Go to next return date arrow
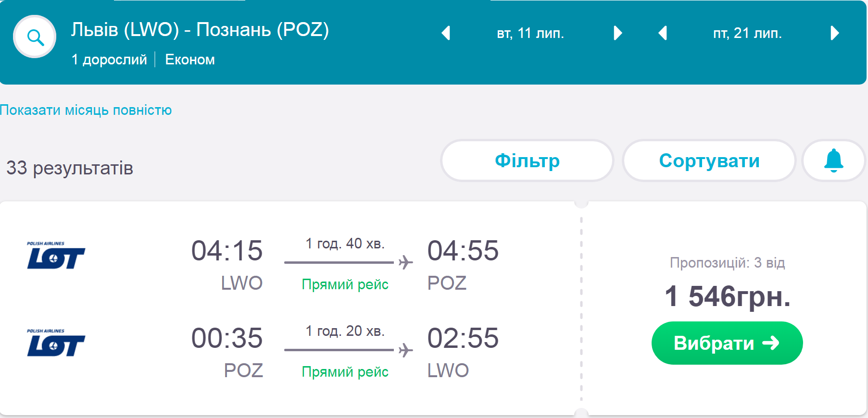Screen dimensions: 868x418 point(834,33)
